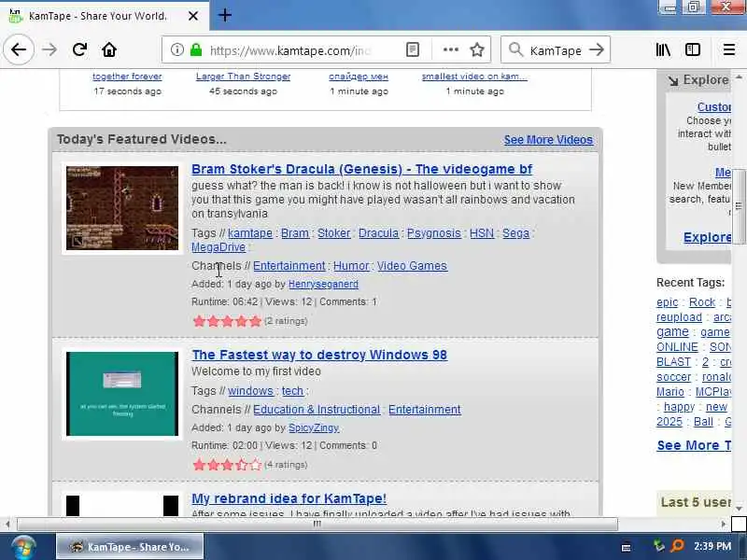Image resolution: width=747 pixels, height=560 pixels.
Task: Click into the KamTape search box
Action: [556, 50]
